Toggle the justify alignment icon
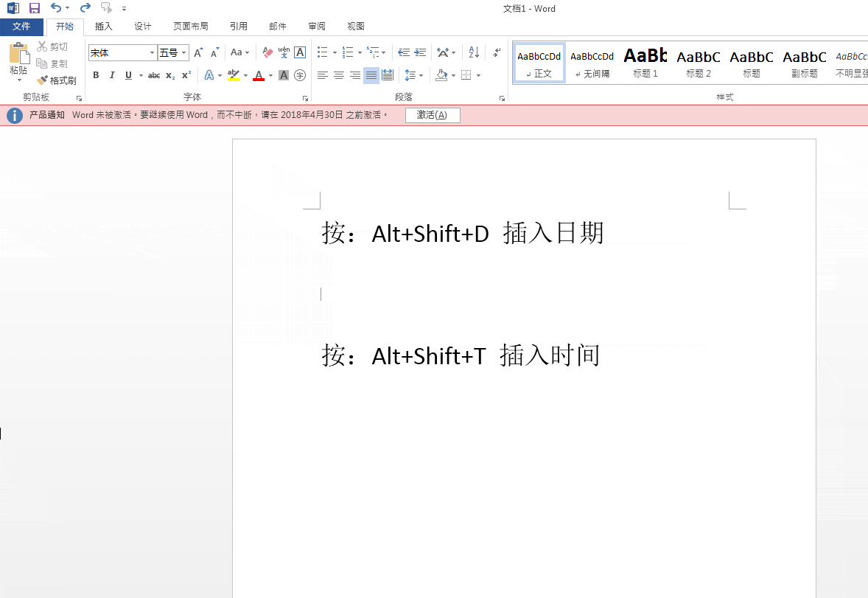Screen dimensions: 868x598 coord(371,74)
